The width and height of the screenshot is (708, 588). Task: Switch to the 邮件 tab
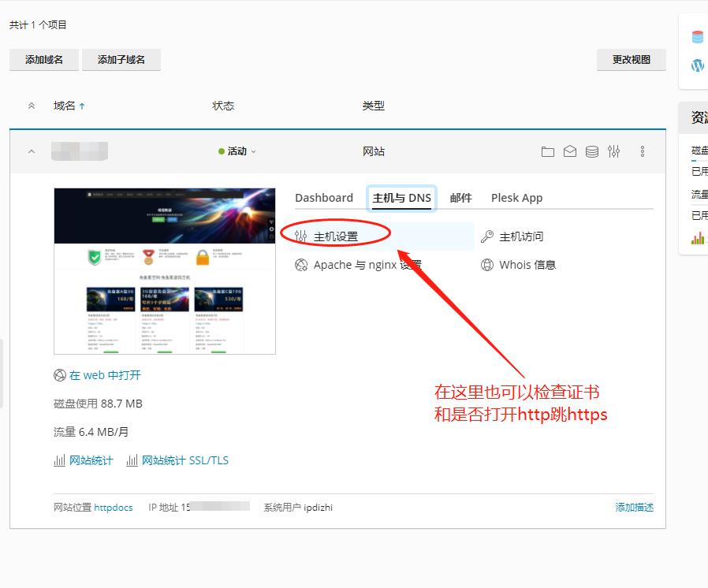[x=461, y=198]
